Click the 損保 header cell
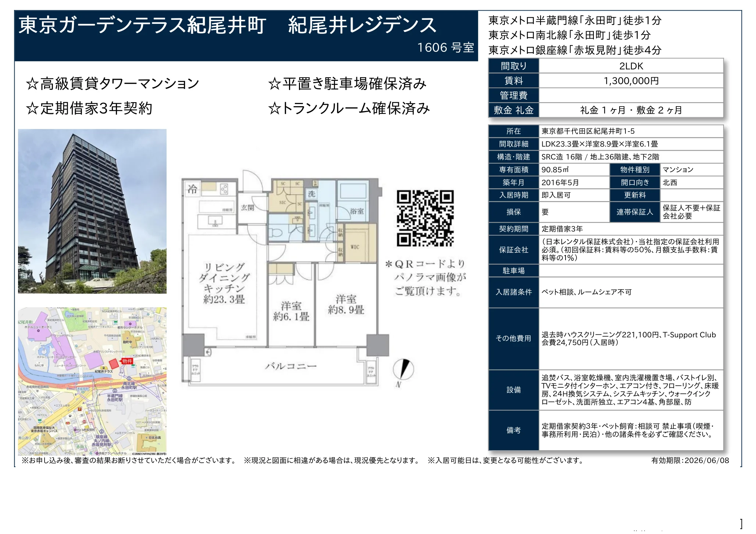This screenshot has height=534, width=756. pos(514,212)
